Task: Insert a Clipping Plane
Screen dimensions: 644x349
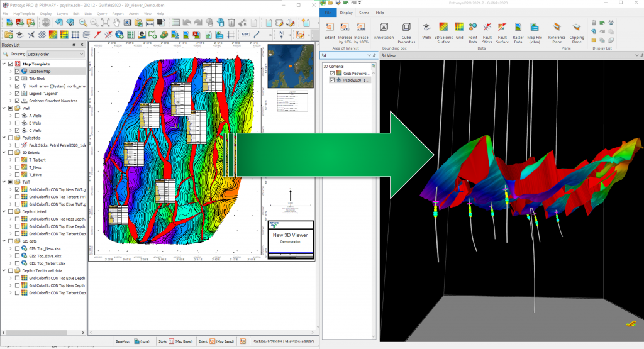Action: coord(577,33)
